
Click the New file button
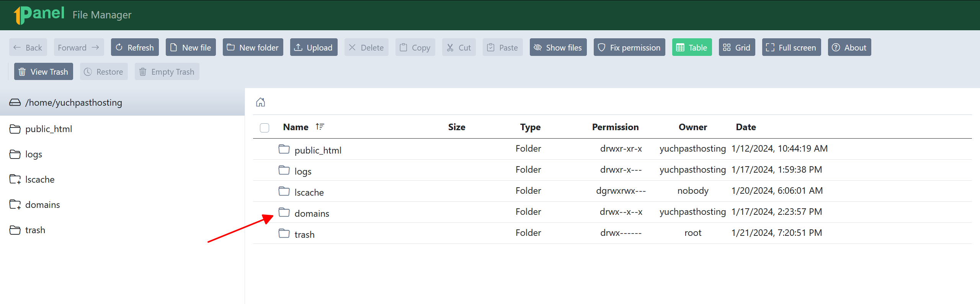(x=191, y=47)
